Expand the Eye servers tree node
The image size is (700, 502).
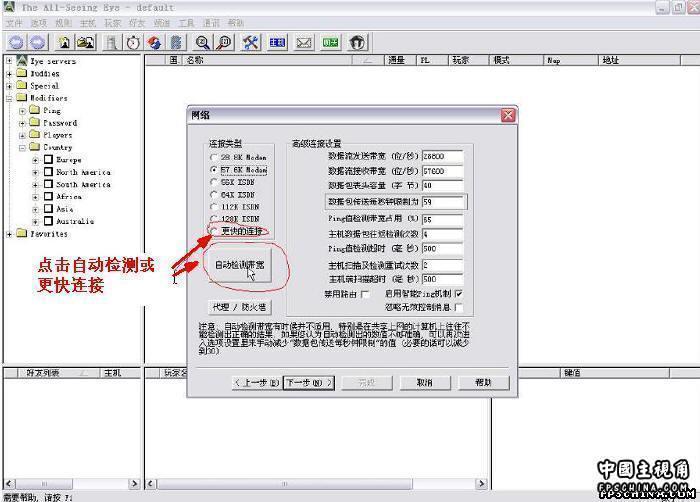pos(9,61)
